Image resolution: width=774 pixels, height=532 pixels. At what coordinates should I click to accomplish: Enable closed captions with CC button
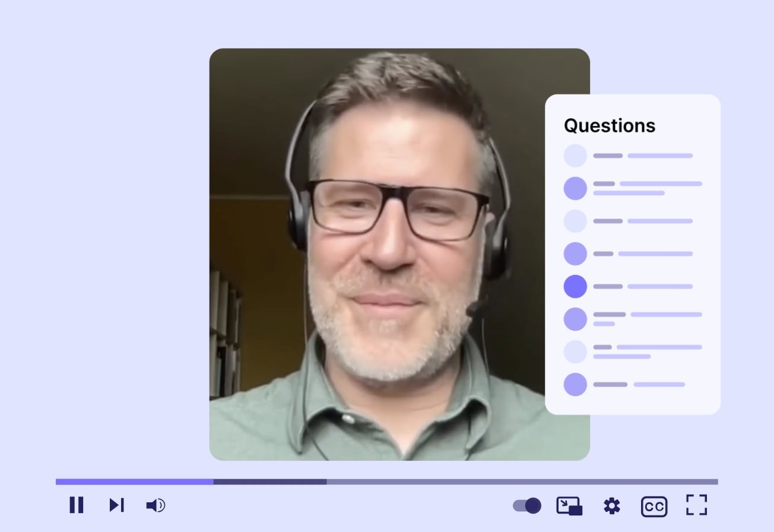654,506
